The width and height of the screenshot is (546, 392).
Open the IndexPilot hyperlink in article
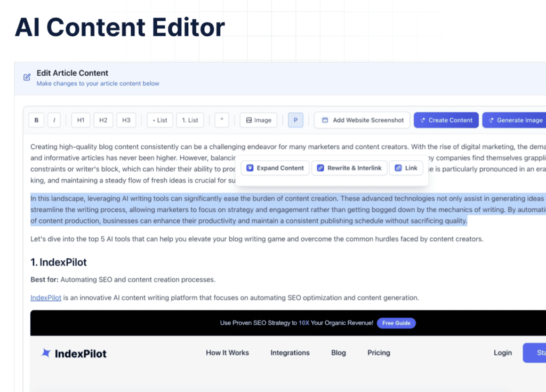pyautogui.click(x=46, y=298)
